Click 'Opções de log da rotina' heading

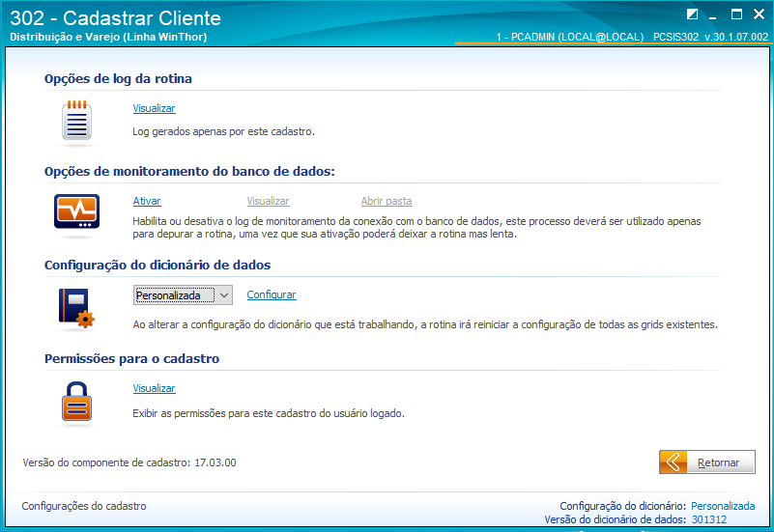coord(118,79)
